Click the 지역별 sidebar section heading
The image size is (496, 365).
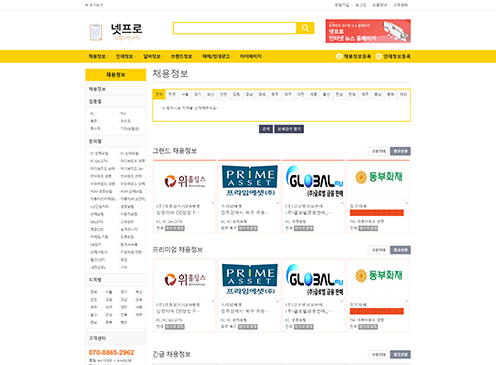116,280
